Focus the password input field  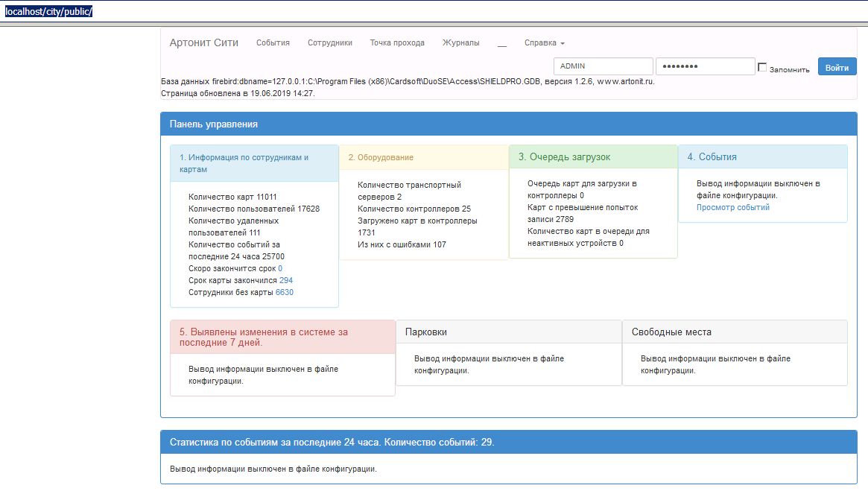point(705,66)
